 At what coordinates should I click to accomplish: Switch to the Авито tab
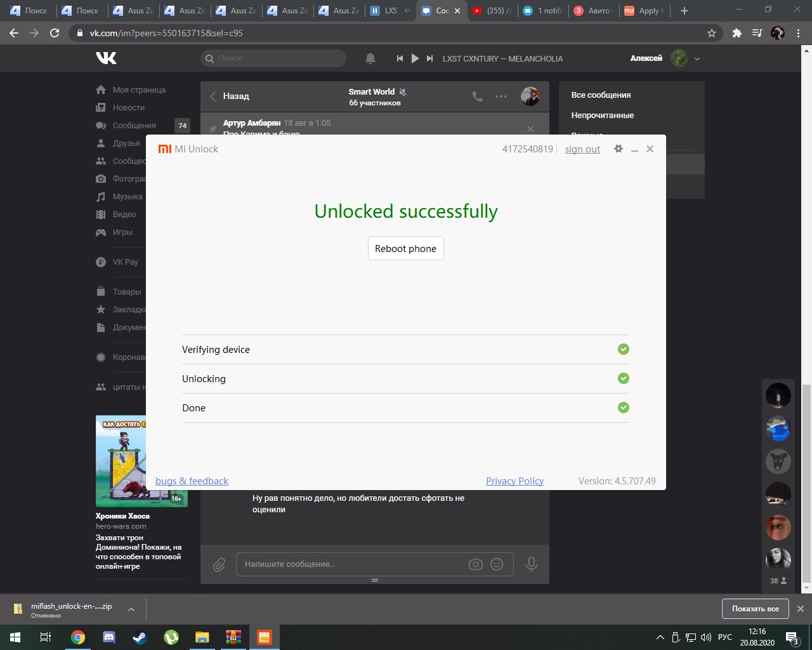pos(594,11)
